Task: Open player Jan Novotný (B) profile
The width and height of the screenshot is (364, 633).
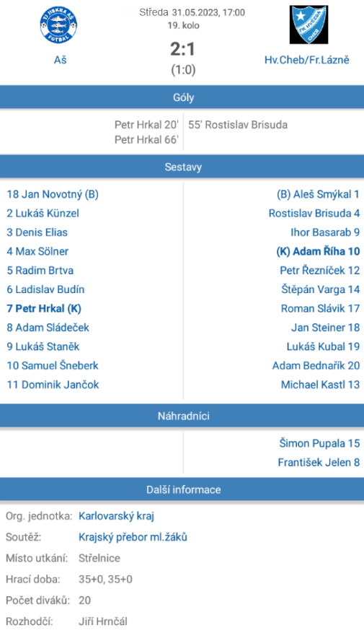Action: tap(53, 194)
